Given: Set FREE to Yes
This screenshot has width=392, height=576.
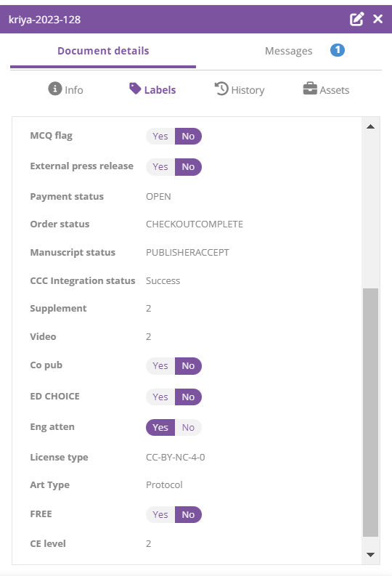Looking at the screenshot, I should [x=160, y=515].
